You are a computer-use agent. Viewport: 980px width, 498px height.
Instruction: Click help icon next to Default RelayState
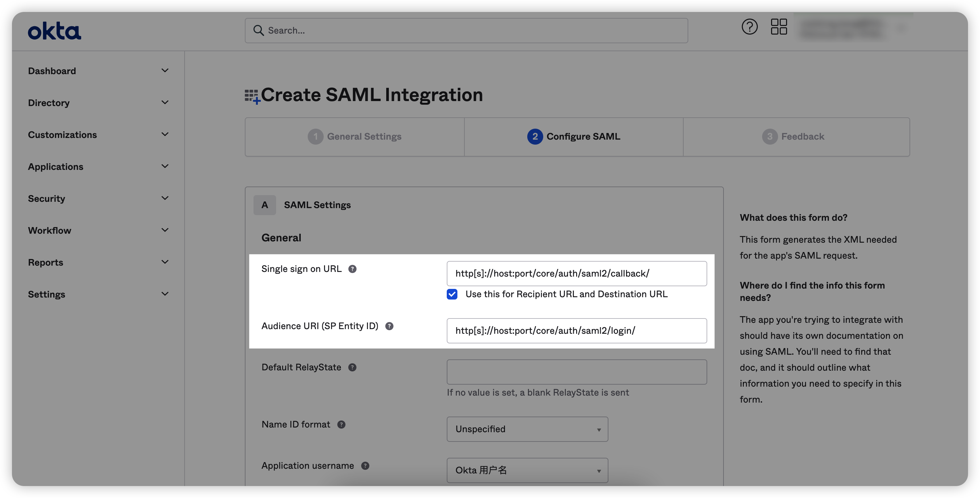(x=352, y=368)
